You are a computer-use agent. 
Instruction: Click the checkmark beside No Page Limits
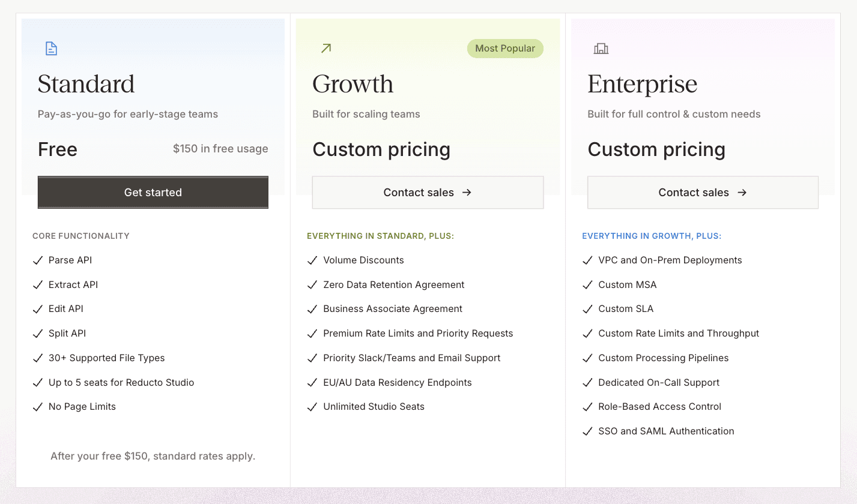38,407
